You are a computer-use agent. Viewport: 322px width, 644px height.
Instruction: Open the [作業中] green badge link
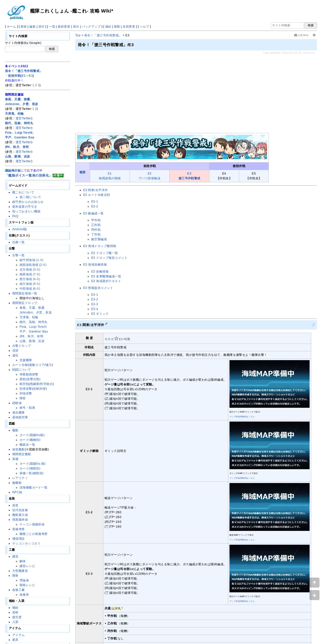pos(58,176)
